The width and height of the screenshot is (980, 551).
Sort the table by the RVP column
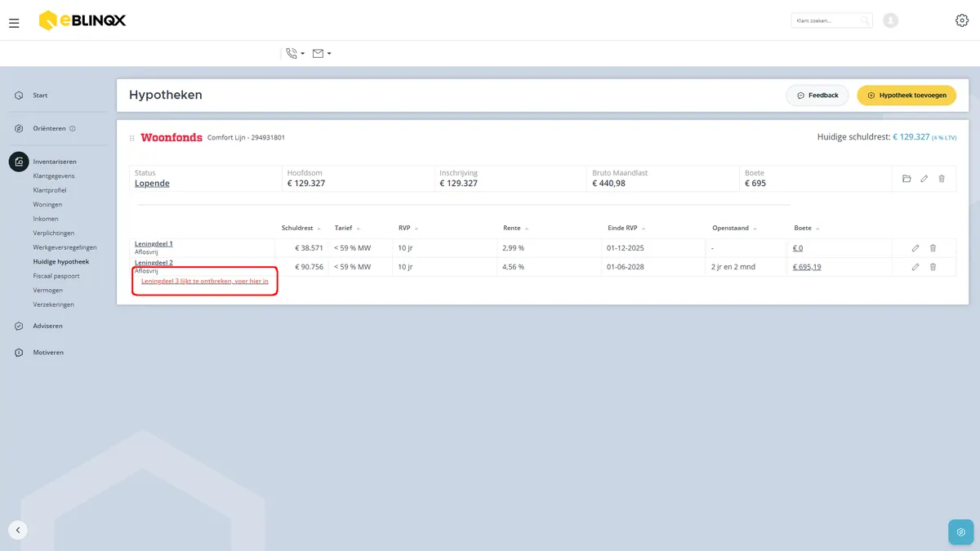(x=408, y=229)
